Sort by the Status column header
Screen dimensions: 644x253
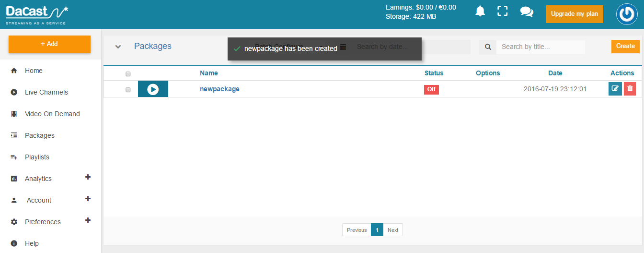coord(434,73)
